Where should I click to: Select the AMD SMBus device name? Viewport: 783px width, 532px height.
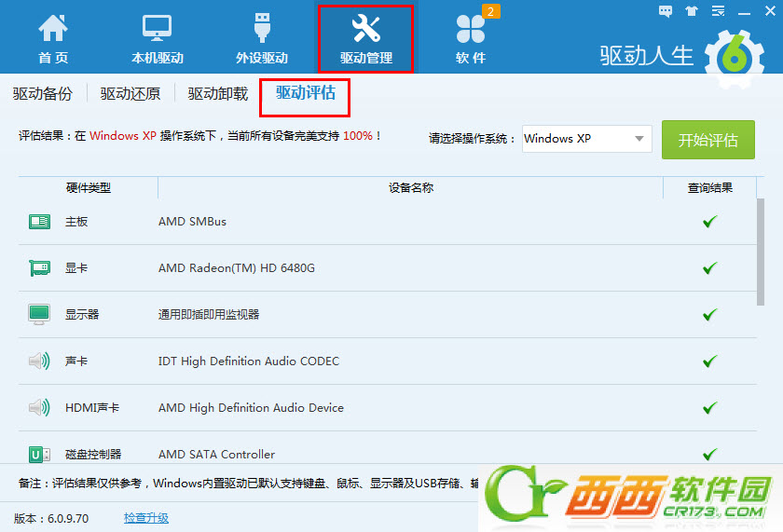pos(192,222)
